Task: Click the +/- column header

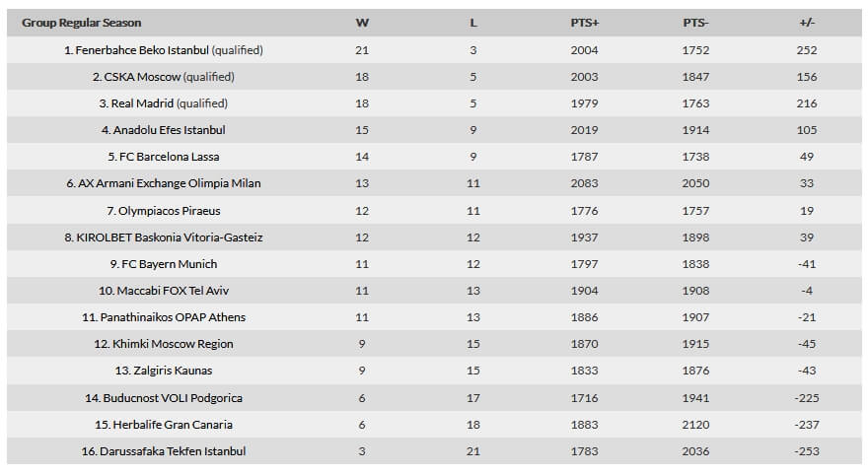Action: point(807,23)
